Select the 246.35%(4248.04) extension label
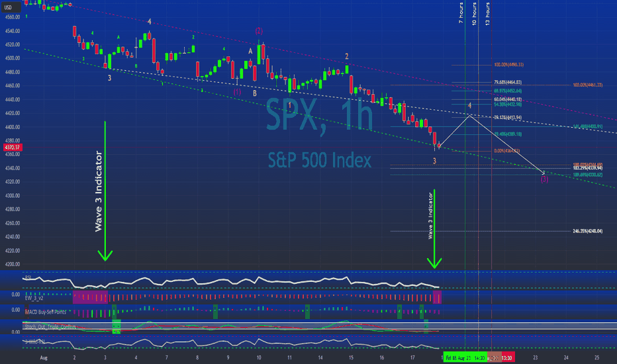617x364 pixels. tap(587, 231)
